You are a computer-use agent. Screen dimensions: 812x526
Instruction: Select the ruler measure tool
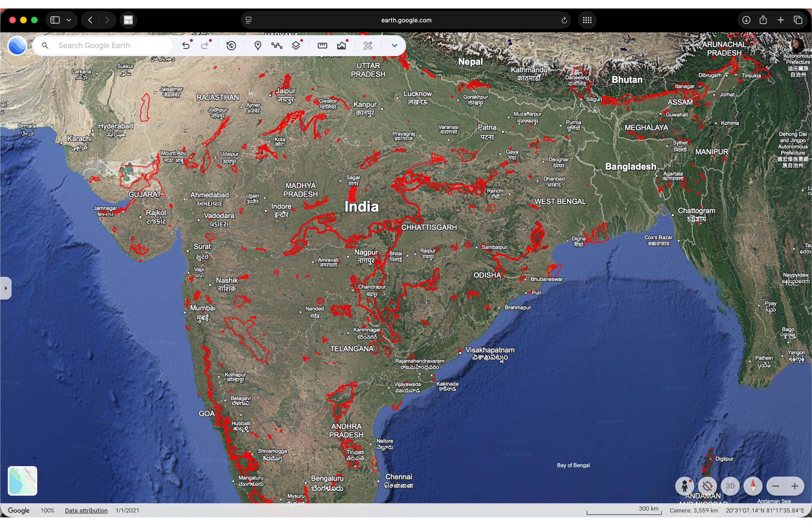pyautogui.click(x=322, y=45)
